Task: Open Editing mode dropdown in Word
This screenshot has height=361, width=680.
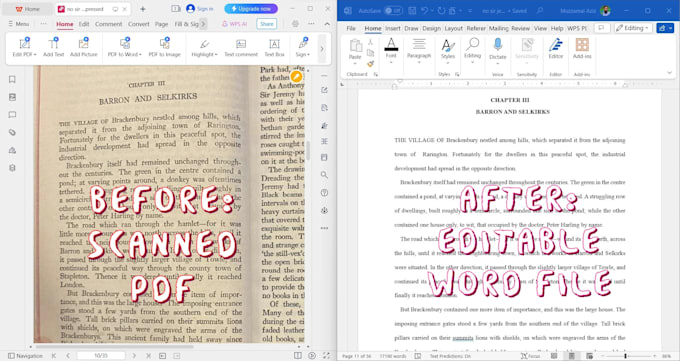Action: pyautogui.click(x=633, y=28)
